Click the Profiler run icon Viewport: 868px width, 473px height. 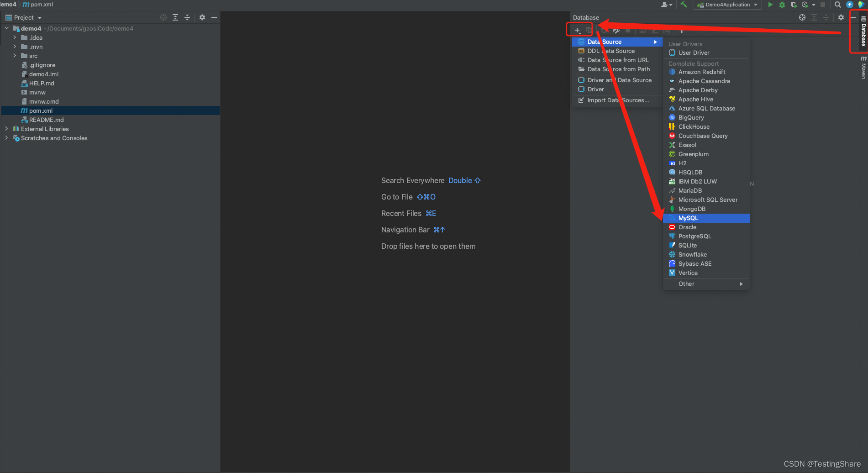(x=805, y=5)
